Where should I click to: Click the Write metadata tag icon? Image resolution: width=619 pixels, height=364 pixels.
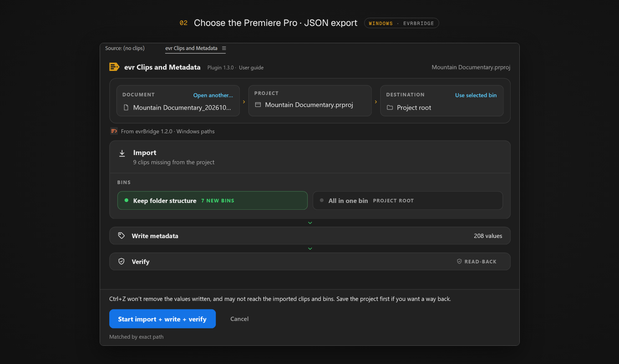click(x=121, y=236)
